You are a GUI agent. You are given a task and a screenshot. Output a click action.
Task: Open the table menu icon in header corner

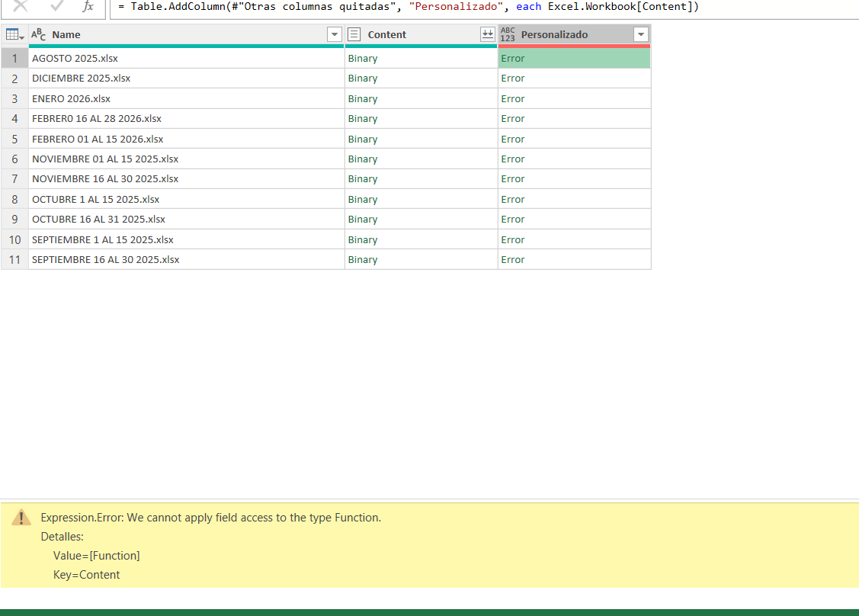point(14,34)
